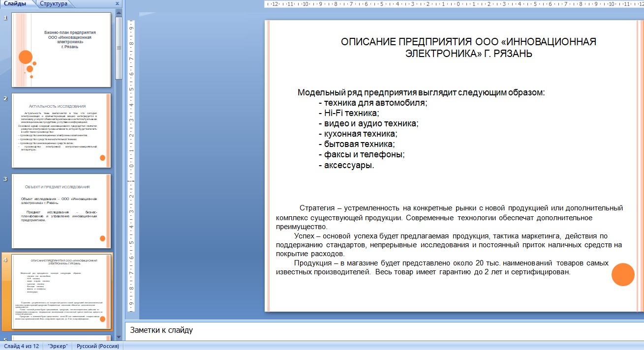Click the list item факсы и телефоны

tap(362, 154)
